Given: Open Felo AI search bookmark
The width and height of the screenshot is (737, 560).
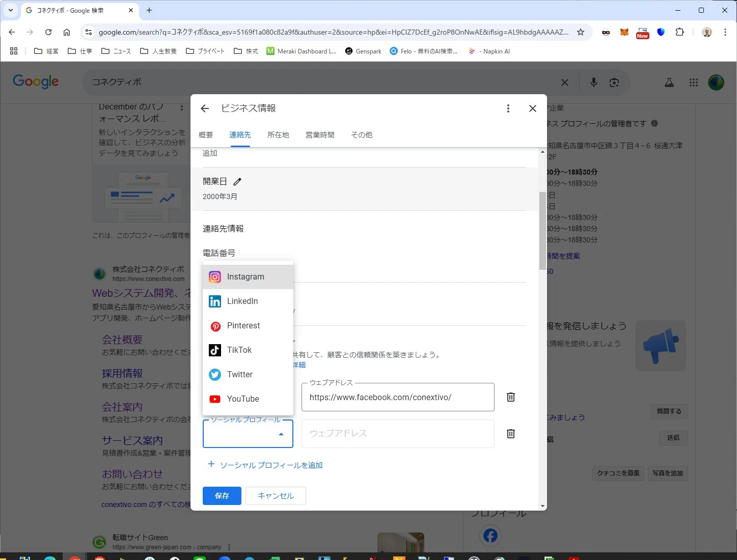Looking at the screenshot, I should click(x=424, y=51).
